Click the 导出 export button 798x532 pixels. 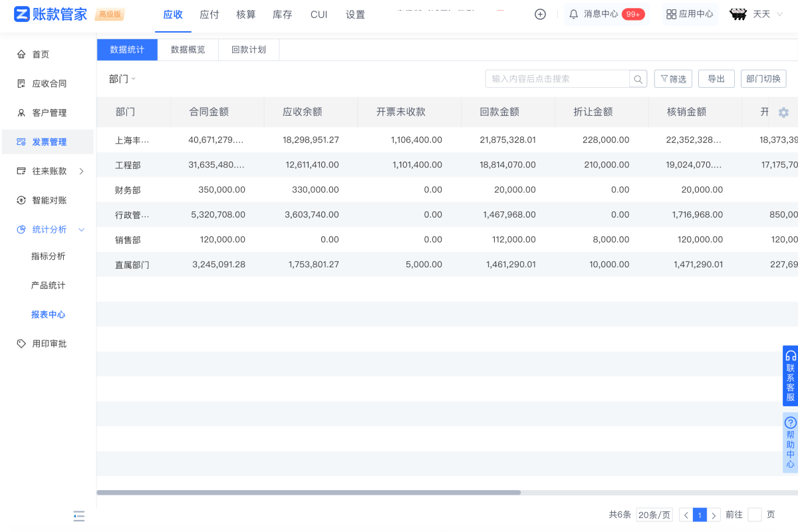click(x=716, y=79)
